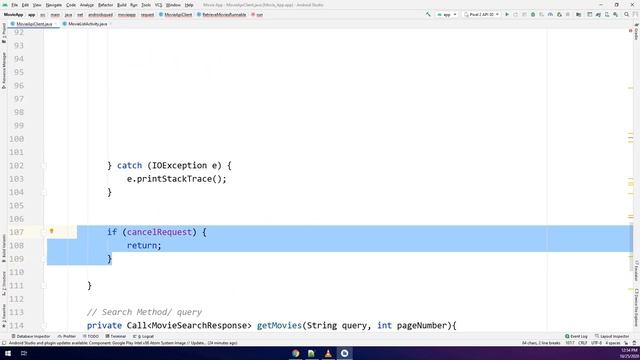Switch to the MovieListActivity.java editor tab

click(x=87, y=24)
